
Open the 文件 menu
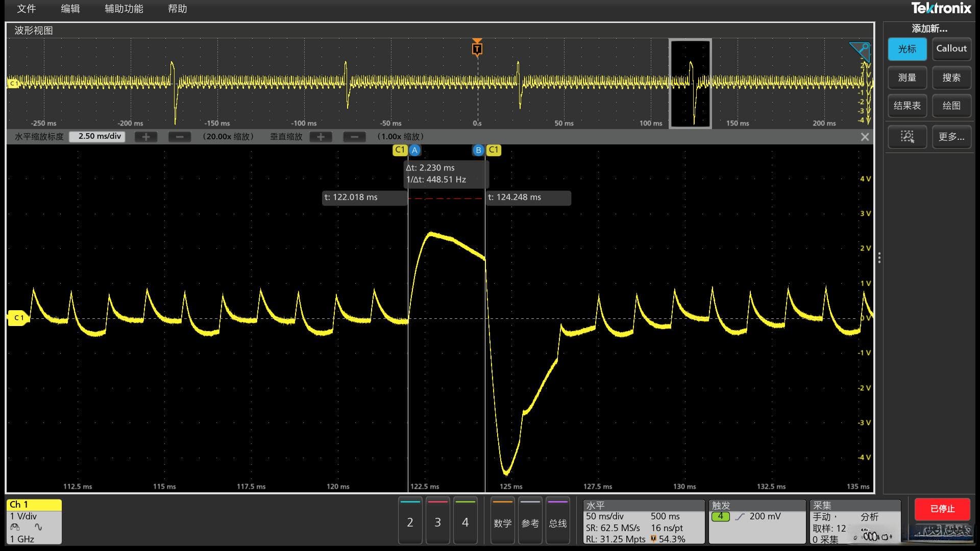pyautogui.click(x=27, y=9)
